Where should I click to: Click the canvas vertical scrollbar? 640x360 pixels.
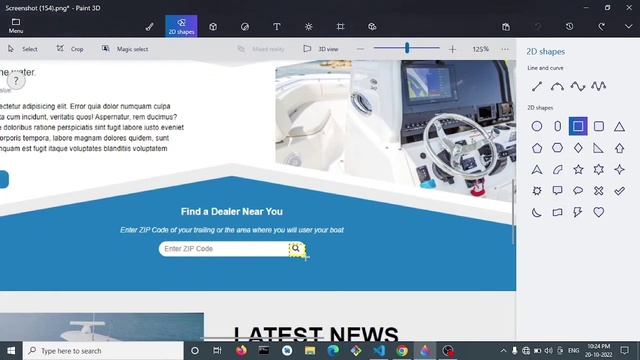513,212
